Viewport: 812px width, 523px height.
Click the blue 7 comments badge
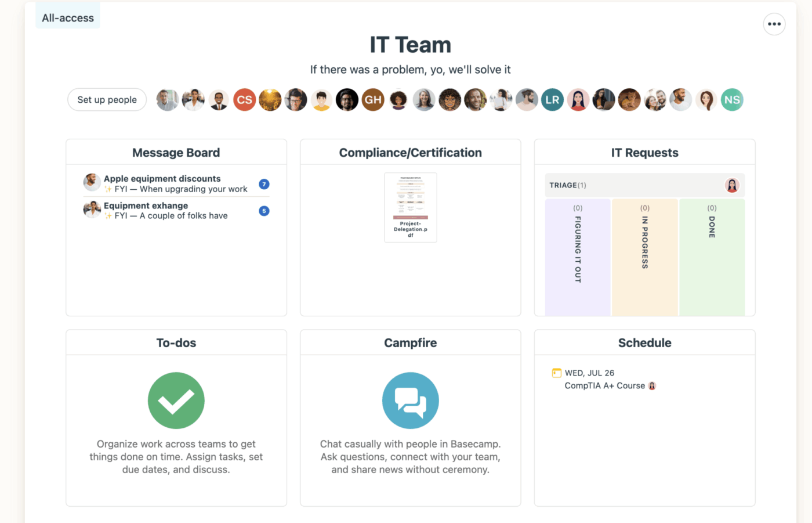point(264,184)
